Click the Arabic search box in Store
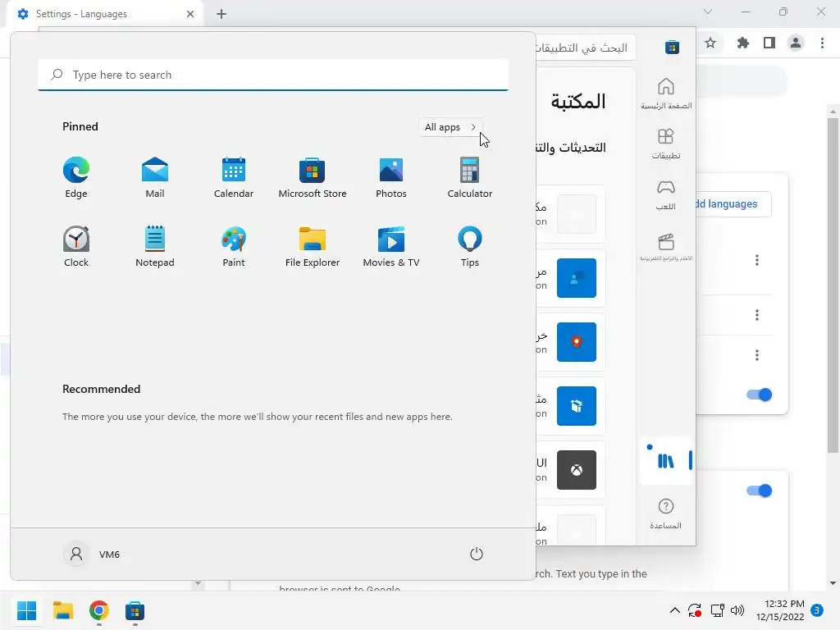 pos(585,48)
